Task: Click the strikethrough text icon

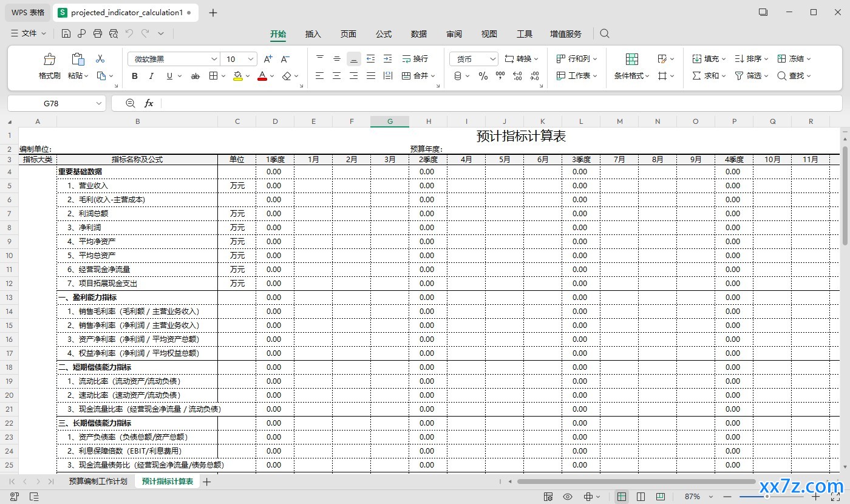Action: pyautogui.click(x=195, y=76)
